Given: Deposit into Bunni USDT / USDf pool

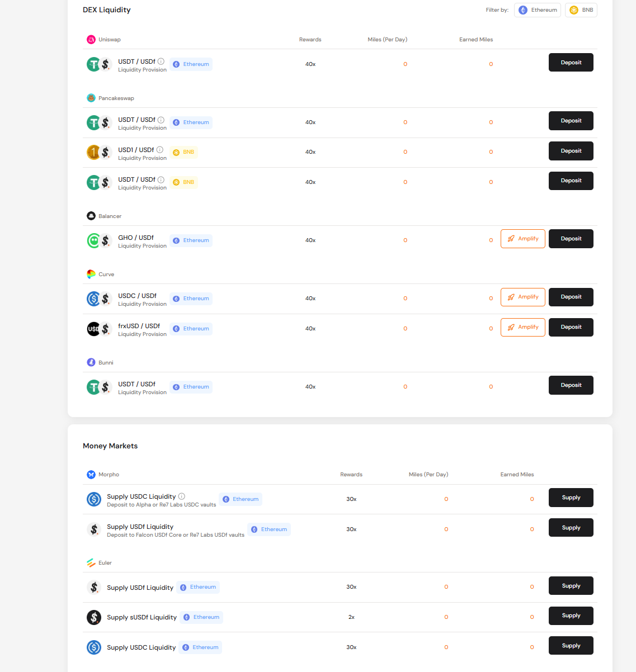Looking at the screenshot, I should (571, 385).
